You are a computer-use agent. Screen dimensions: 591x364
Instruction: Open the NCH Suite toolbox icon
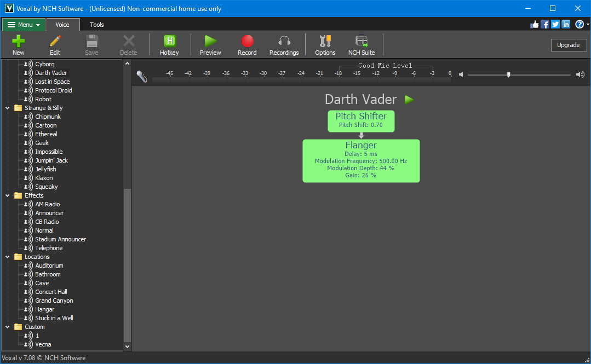[x=362, y=41]
